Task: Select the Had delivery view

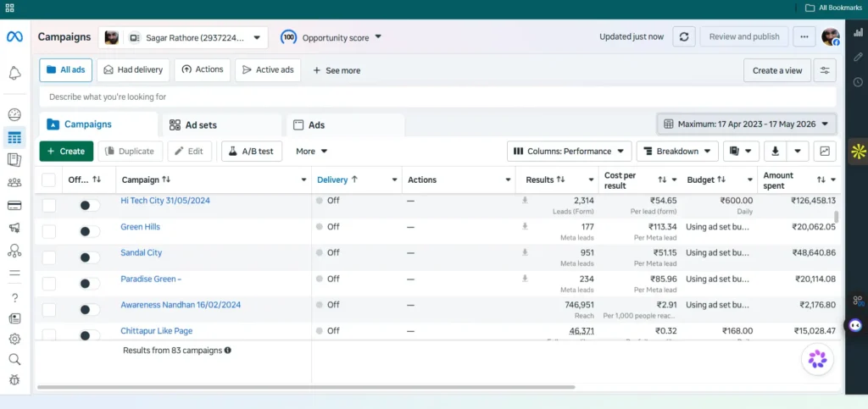Action: [x=133, y=70]
